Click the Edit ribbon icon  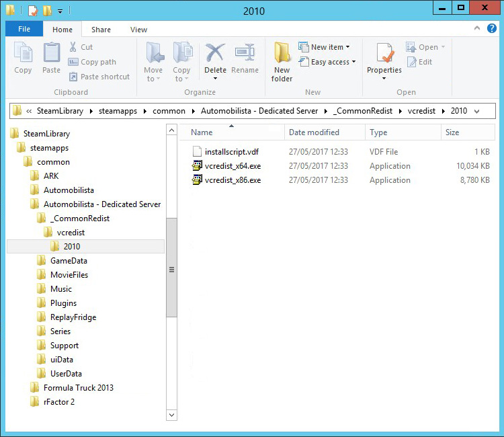411,62
